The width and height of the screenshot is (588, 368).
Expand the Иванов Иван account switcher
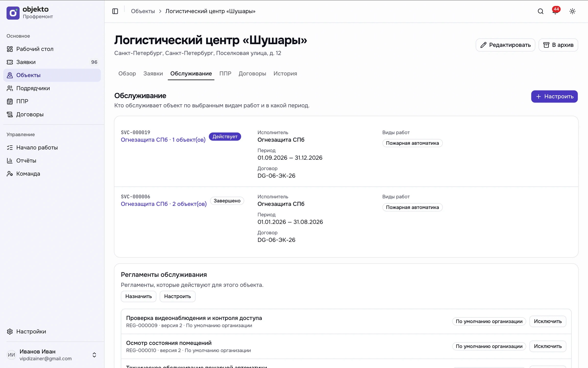pos(94,355)
